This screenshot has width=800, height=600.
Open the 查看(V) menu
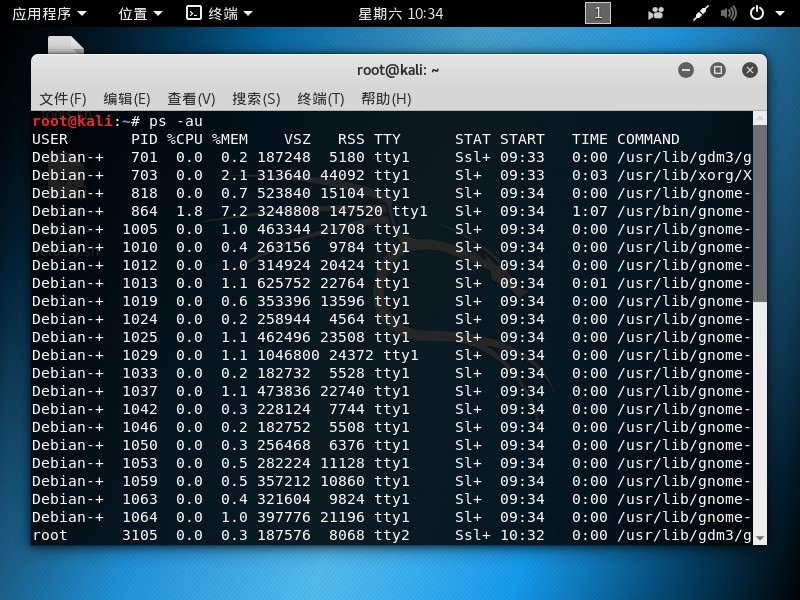(191, 98)
